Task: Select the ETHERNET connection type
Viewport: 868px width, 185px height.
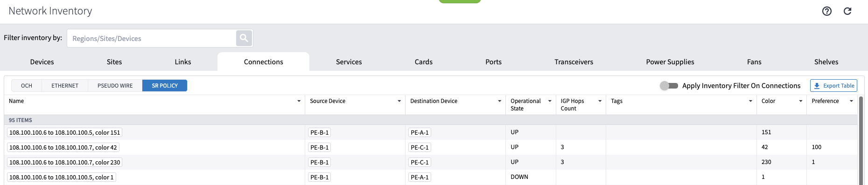Action: tap(65, 86)
